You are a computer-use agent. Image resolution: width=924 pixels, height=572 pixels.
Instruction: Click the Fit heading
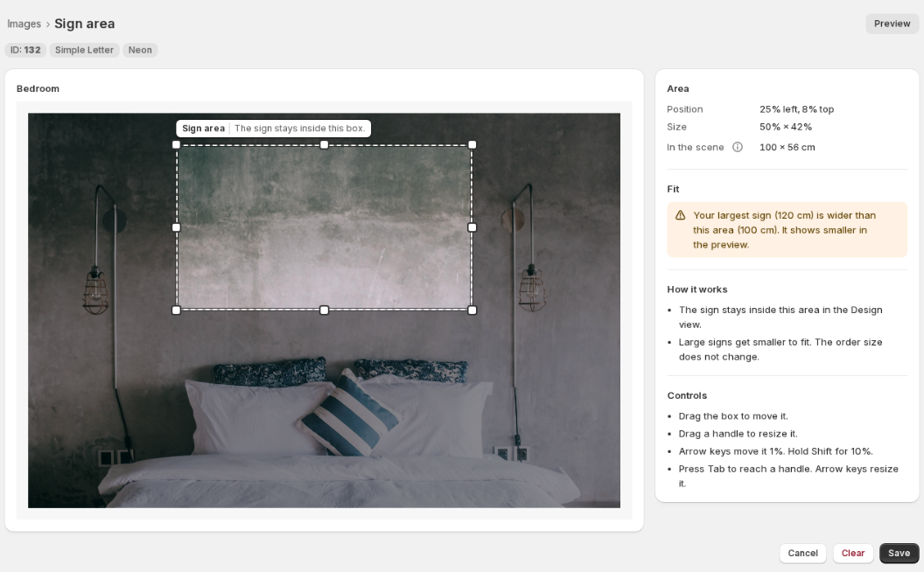[673, 189]
